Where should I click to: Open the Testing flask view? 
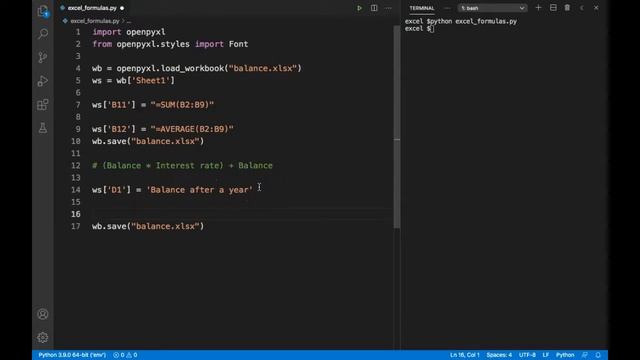tap(43, 128)
